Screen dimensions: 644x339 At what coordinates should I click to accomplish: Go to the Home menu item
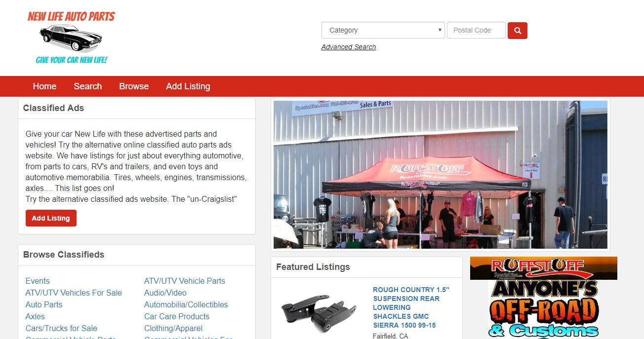coord(44,86)
